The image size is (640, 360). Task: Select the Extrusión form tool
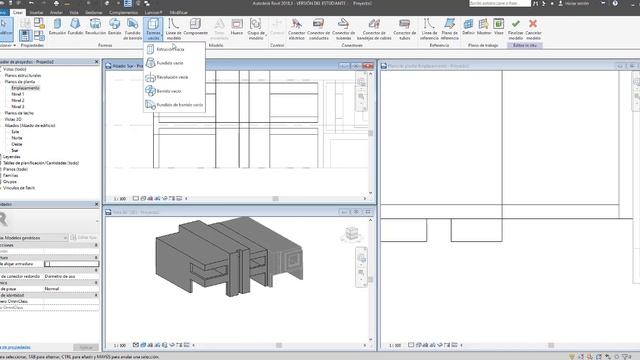(57, 27)
